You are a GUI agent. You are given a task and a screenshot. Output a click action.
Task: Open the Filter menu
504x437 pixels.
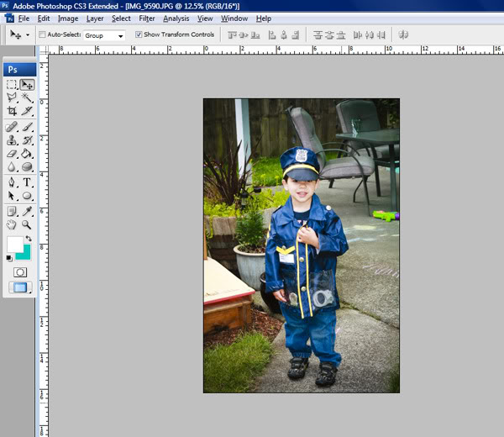[147, 18]
